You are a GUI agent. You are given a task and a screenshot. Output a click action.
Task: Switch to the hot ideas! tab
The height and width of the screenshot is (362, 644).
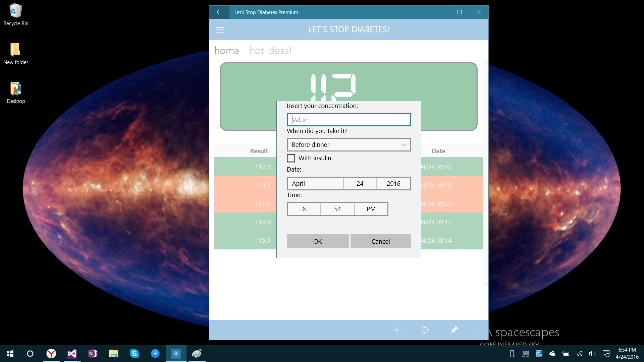270,51
